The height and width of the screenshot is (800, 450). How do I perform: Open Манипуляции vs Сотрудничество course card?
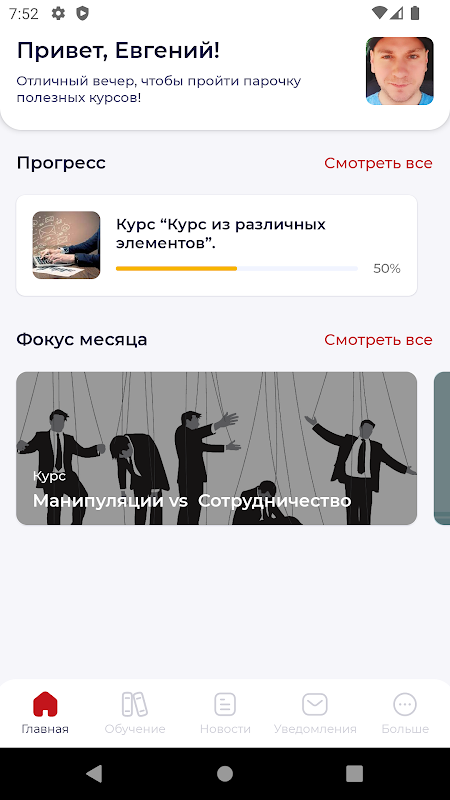coord(216,448)
